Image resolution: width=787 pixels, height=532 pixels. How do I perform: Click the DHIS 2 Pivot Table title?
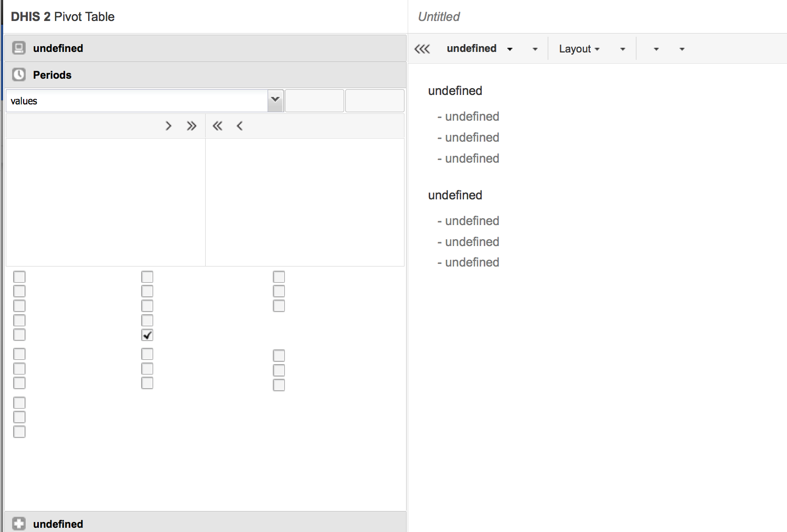point(62,17)
